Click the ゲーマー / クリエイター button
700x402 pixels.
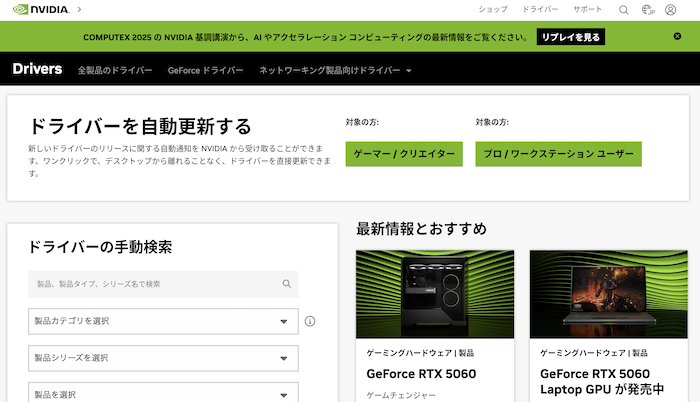point(404,154)
